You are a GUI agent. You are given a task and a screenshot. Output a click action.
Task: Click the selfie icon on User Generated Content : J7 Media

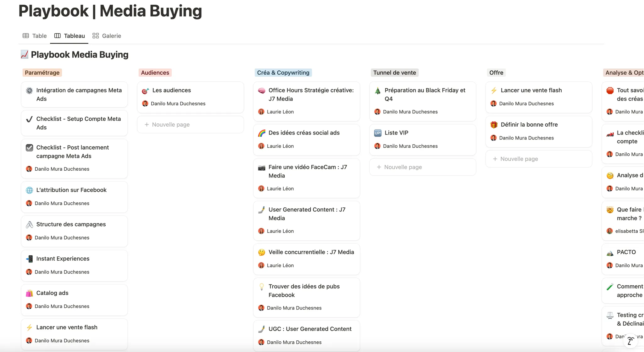pos(262,210)
